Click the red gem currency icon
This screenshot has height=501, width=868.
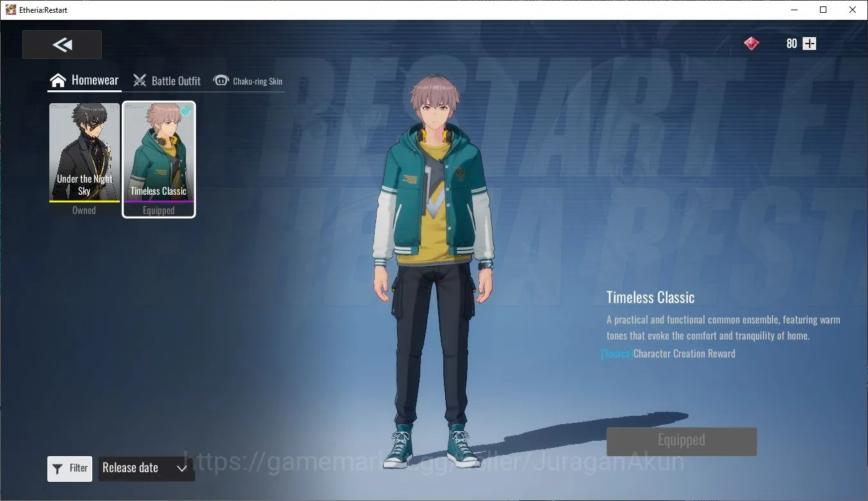[x=751, y=44]
